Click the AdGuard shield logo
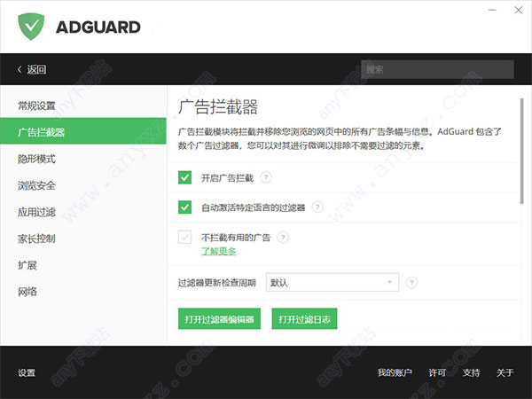 [31, 26]
